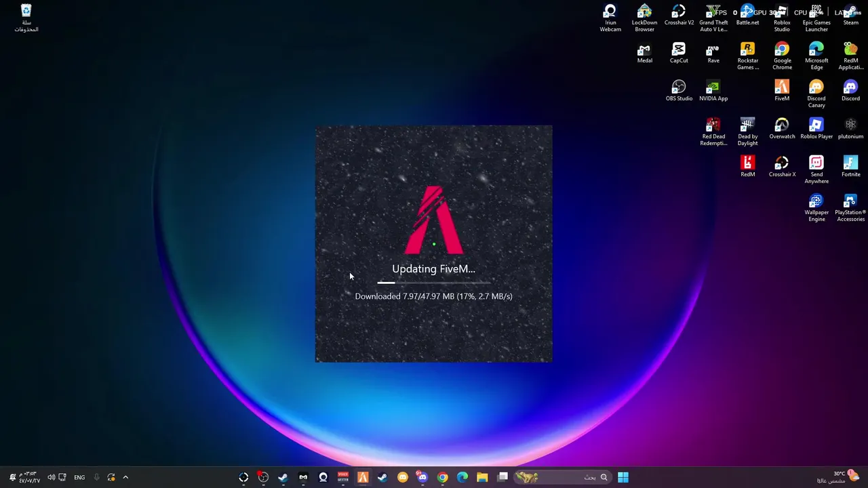
Task: Open the volume control in system tray
Action: 51,477
